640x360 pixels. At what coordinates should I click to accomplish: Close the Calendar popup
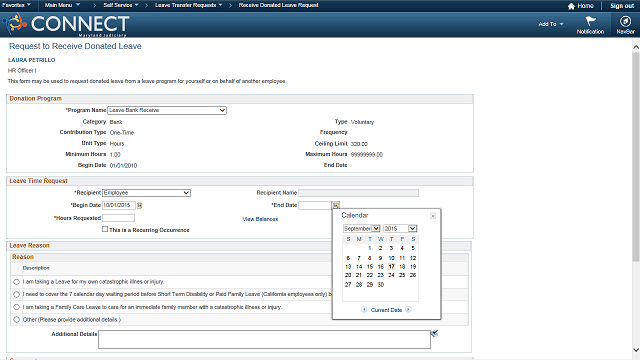coord(433,216)
